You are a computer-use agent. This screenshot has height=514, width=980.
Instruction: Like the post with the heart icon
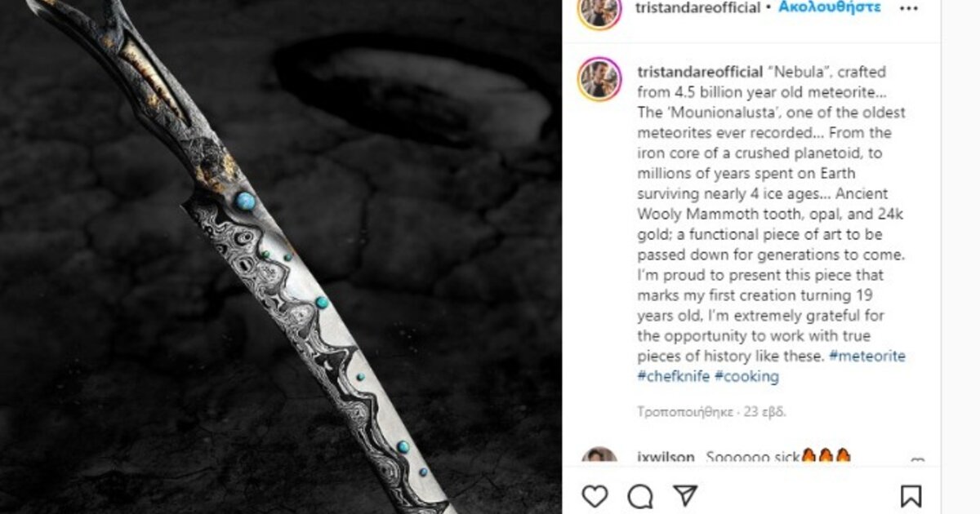[x=595, y=495]
